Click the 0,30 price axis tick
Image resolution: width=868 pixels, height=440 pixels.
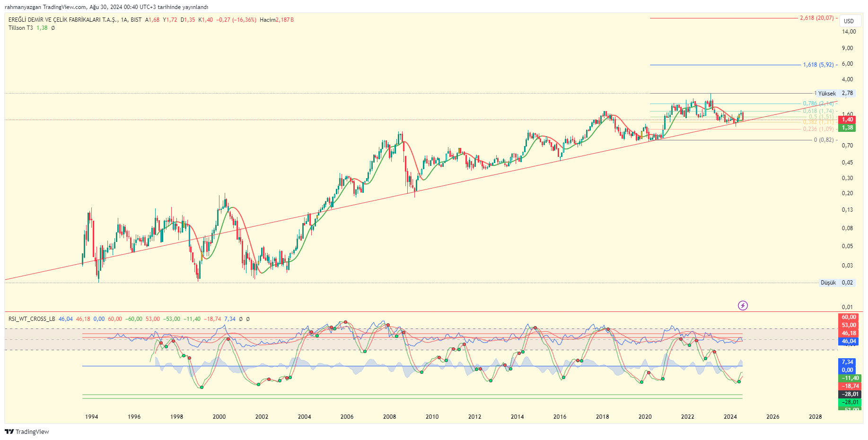[x=848, y=178]
